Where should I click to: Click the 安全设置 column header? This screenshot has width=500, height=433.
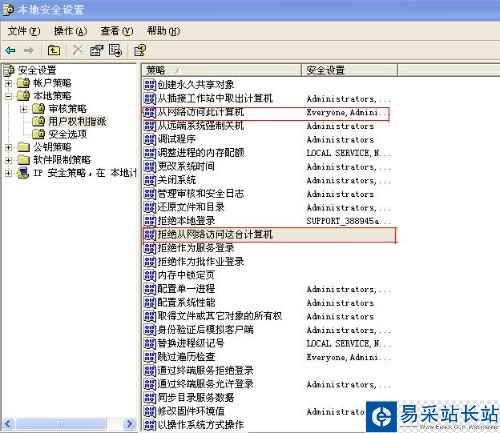point(349,70)
